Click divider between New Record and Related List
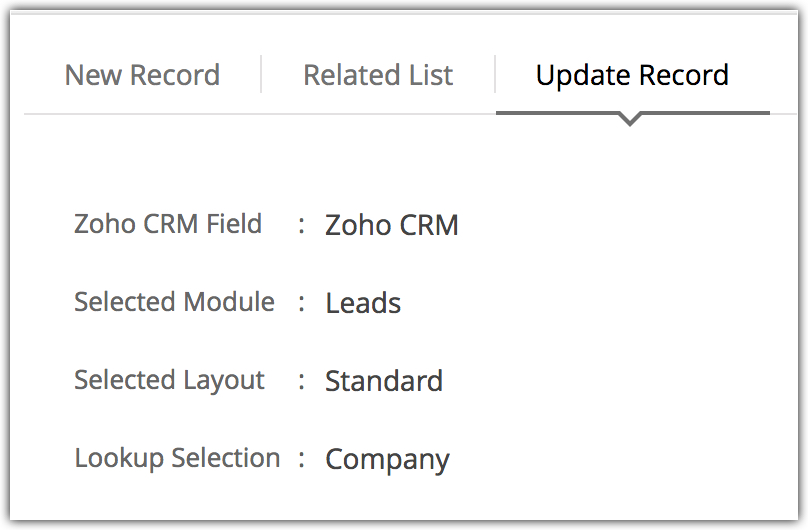 click(261, 75)
